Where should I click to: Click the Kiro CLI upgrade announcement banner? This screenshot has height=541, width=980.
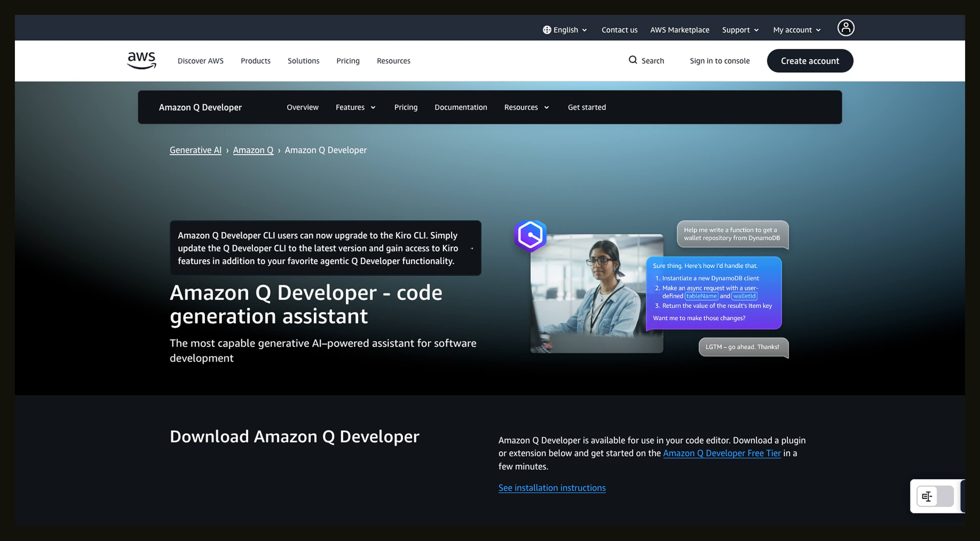pos(325,248)
